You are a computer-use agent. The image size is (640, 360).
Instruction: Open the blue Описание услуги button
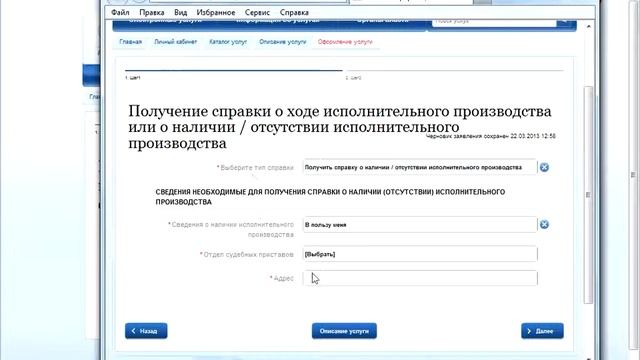[344, 331]
